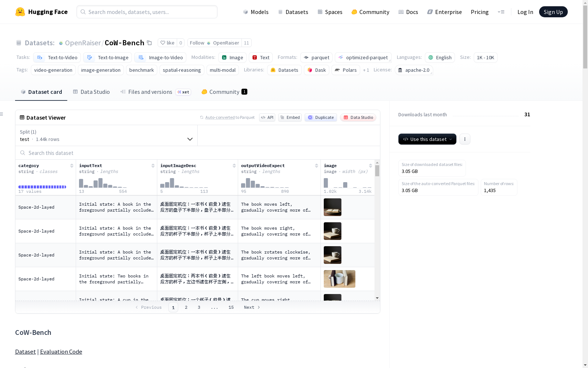Open Docs from the header
Viewport: 588px width, 368px height.
408,12
